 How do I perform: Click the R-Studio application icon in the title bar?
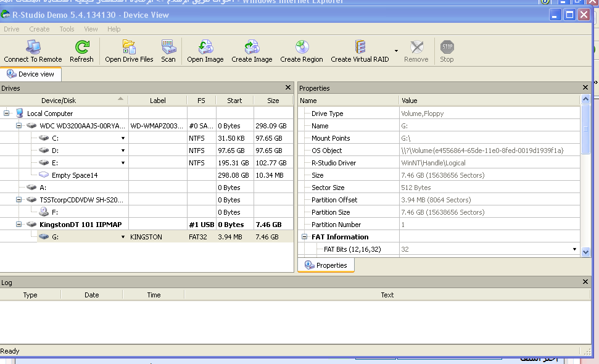(x=6, y=15)
